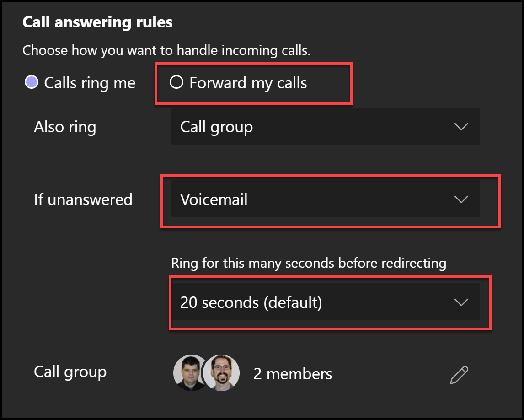Expand the If unanswered Voicemail dropdown
The width and height of the screenshot is (524, 420).
[x=325, y=199]
